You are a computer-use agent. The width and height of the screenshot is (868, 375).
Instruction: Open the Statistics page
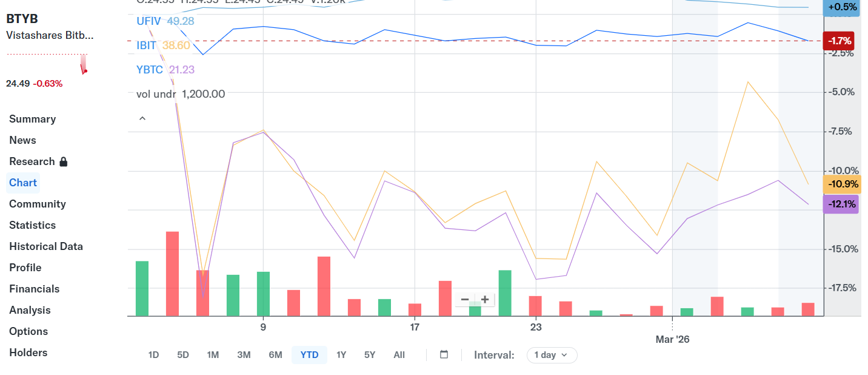32,225
